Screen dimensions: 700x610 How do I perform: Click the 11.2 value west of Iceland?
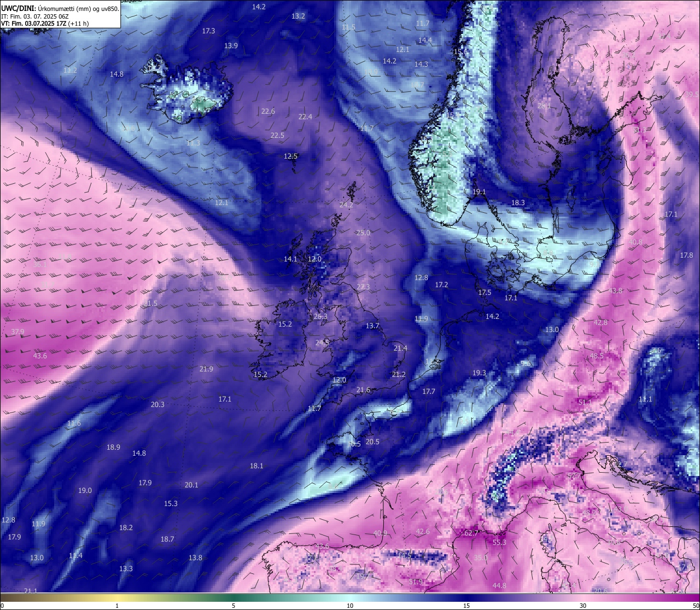pyautogui.click(x=70, y=71)
